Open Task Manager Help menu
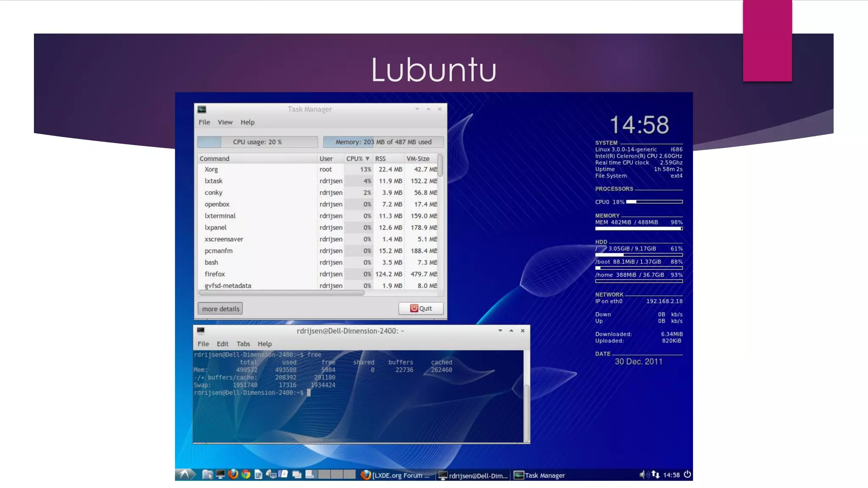This screenshot has height=488, width=868. click(x=248, y=122)
